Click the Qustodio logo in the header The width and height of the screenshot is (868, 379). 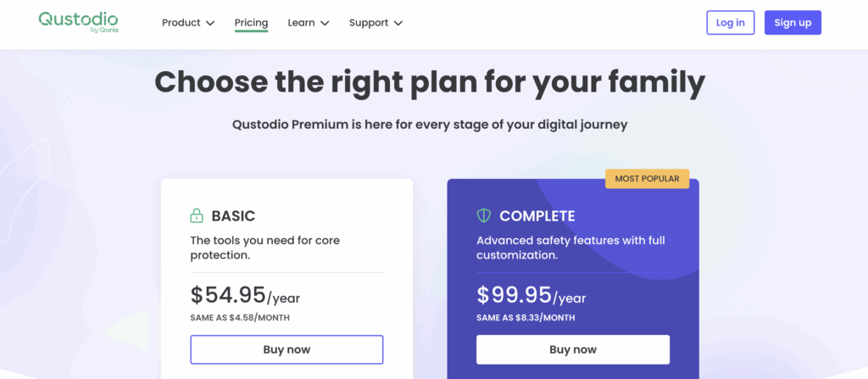pyautogui.click(x=78, y=22)
